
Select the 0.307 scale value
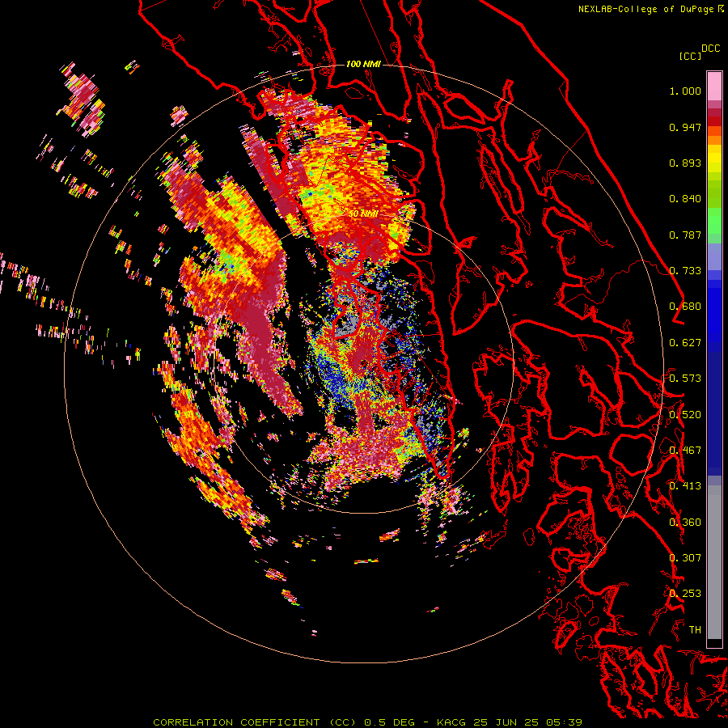click(x=685, y=558)
